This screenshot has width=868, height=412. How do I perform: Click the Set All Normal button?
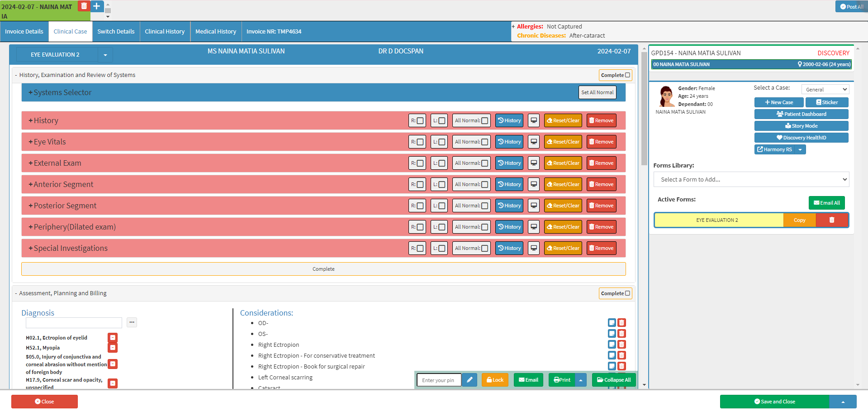point(597,92)
